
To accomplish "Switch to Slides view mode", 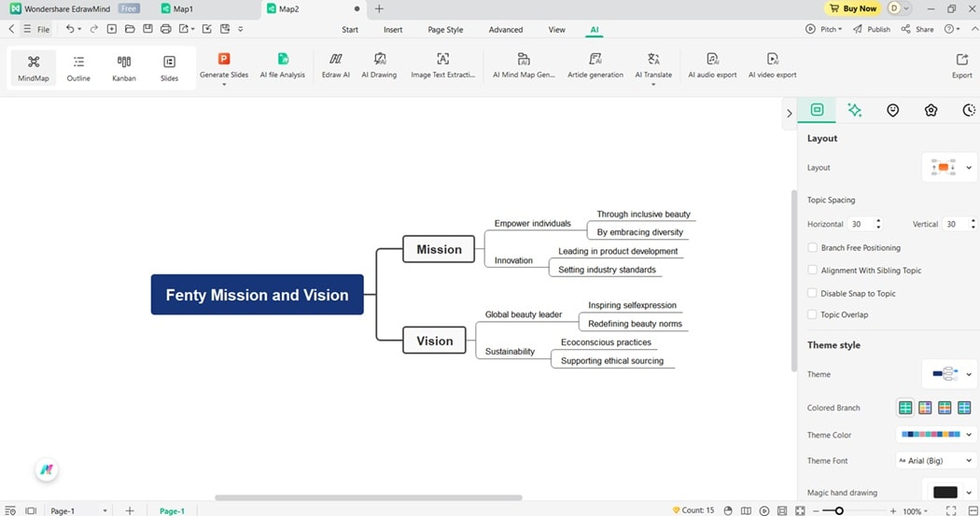I will [x=169, y=67].
